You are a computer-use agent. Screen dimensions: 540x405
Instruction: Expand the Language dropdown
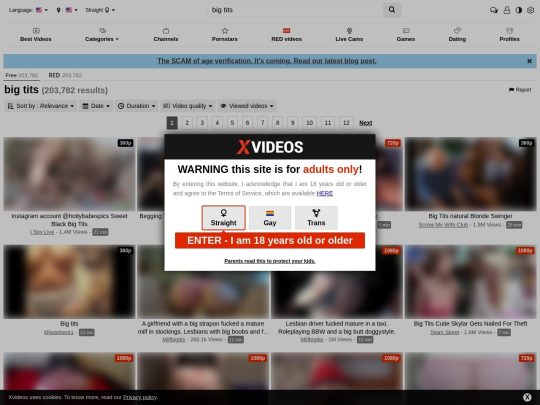tap(28, 10)
